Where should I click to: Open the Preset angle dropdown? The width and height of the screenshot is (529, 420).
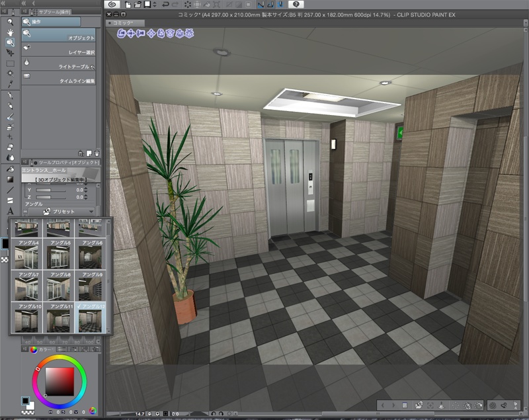tap(61, 211)
